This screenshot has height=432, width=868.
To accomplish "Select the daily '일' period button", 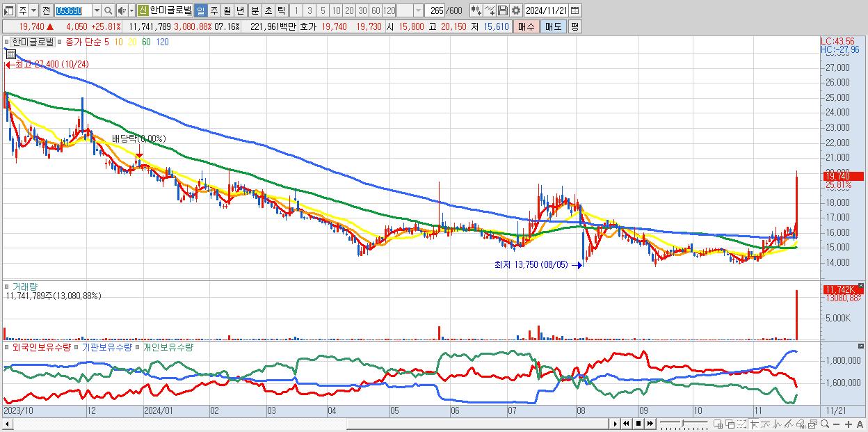I will 200,10.
